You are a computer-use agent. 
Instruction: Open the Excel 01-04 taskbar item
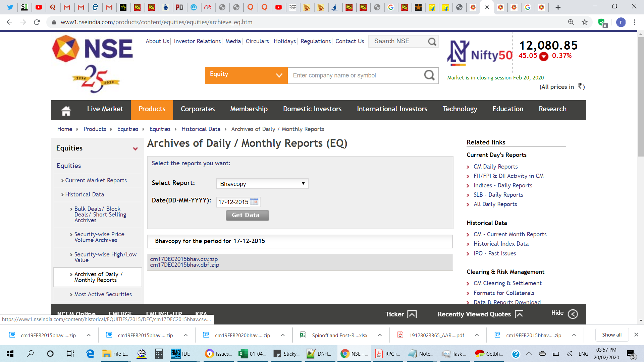click(252, 354)
